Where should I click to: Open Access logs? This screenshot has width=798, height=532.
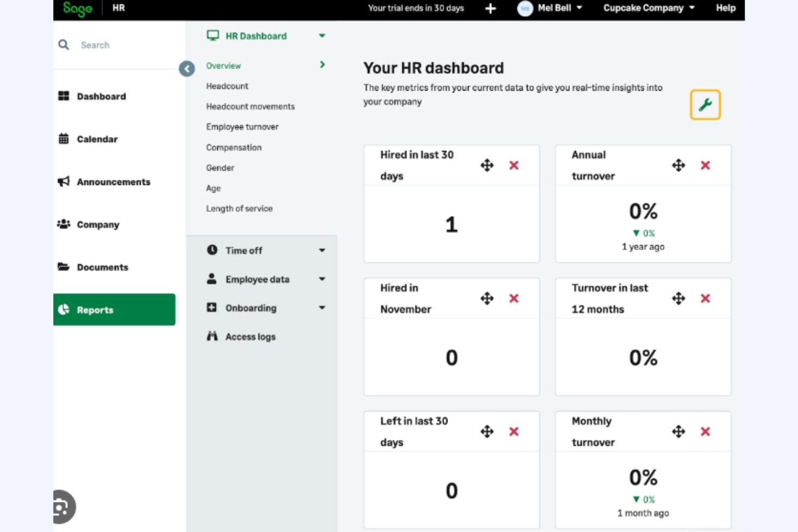point(250,337)
